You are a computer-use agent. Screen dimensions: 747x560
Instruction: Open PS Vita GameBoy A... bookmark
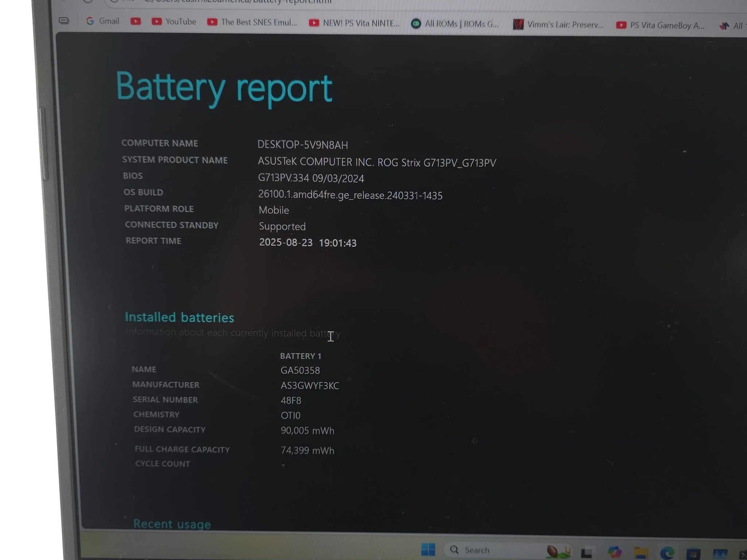click(660, 26)
